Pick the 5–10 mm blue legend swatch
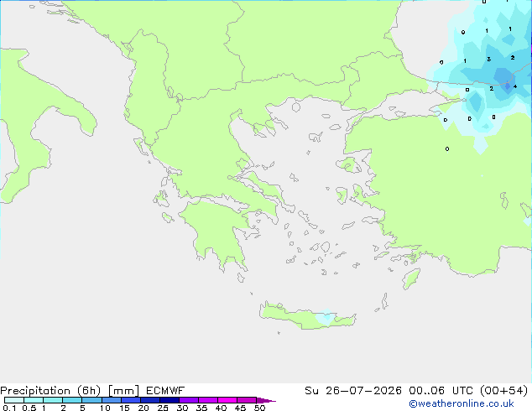The height and width of the screenshot is (411, 532). pyautogui.click(x=91, y=400)
